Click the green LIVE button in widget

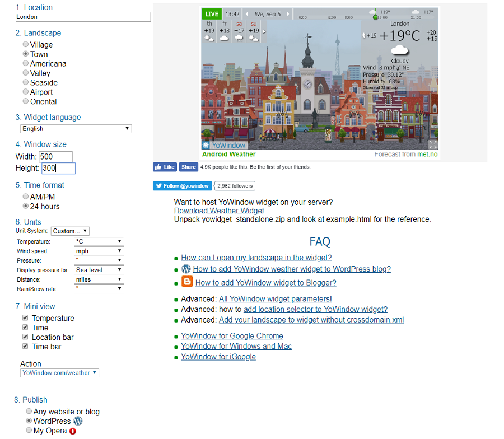click(x=212, y=14)
